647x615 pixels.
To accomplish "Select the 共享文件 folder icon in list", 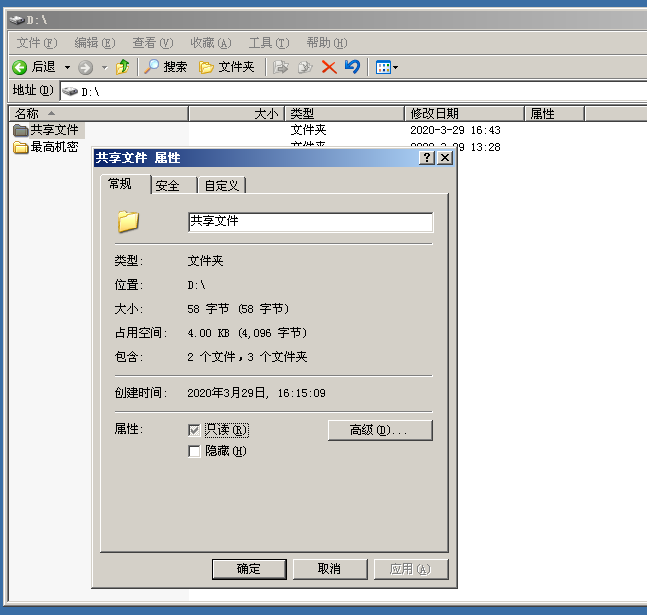I will [x=20, y=130].
